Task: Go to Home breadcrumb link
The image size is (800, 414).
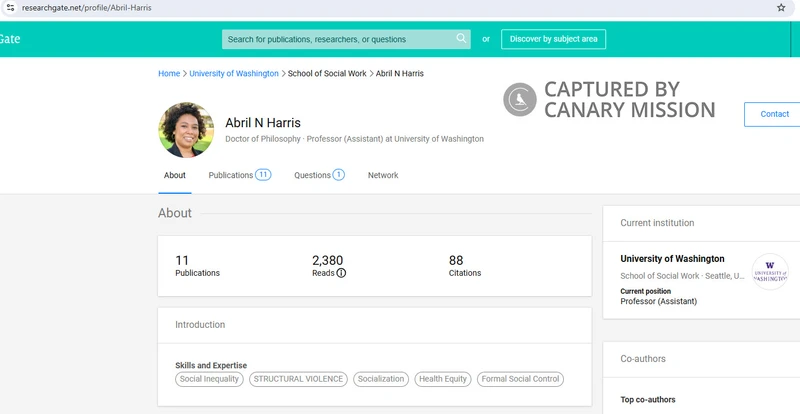Action: click(x=169, y=74)
